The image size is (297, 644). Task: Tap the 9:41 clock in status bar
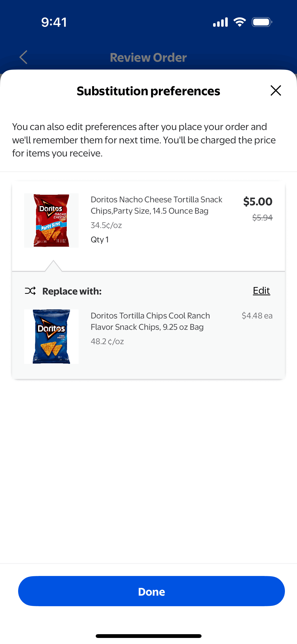coord(54,22)
